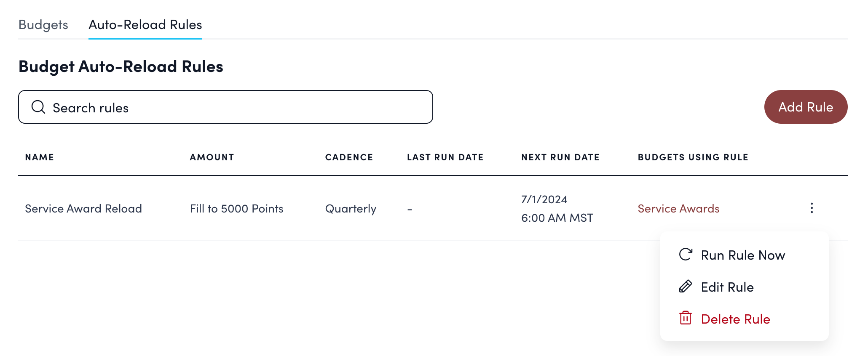The width and height of the screenshot is (868, 356).
Task: Click the red trash can icon
Action: [x=686, y=319]
